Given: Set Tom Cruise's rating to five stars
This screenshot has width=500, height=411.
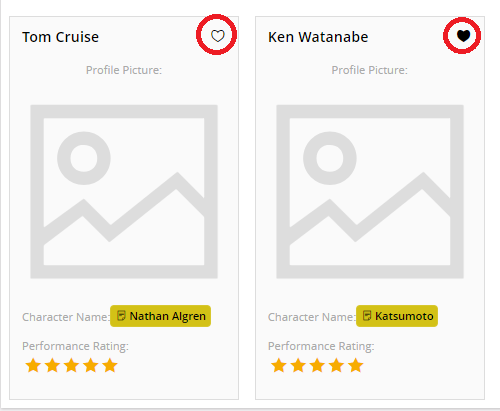Looking at the screenshot, I should pyautogui.click(x=110, y=365).
